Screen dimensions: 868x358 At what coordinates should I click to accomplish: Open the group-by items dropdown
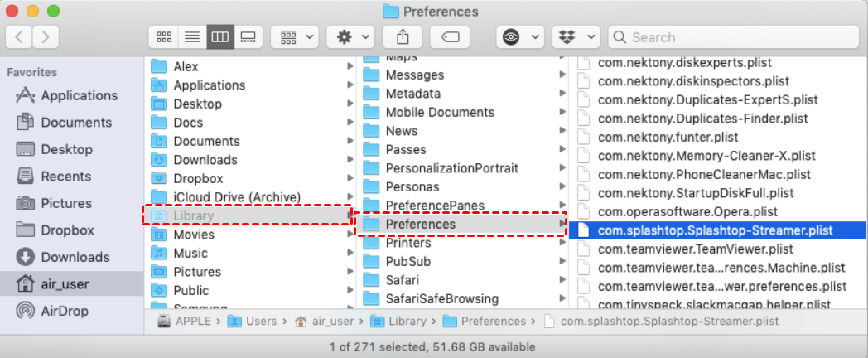(x=297, y=37)
